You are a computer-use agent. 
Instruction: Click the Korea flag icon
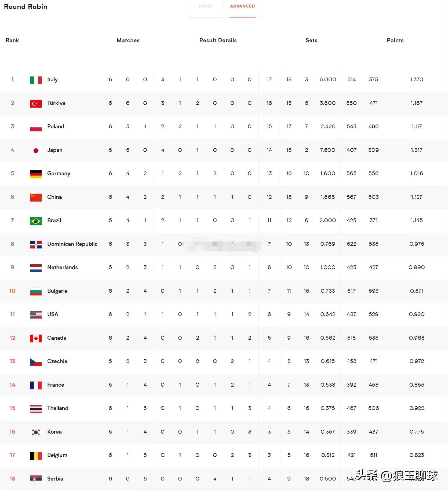click(x=36, y=432)
